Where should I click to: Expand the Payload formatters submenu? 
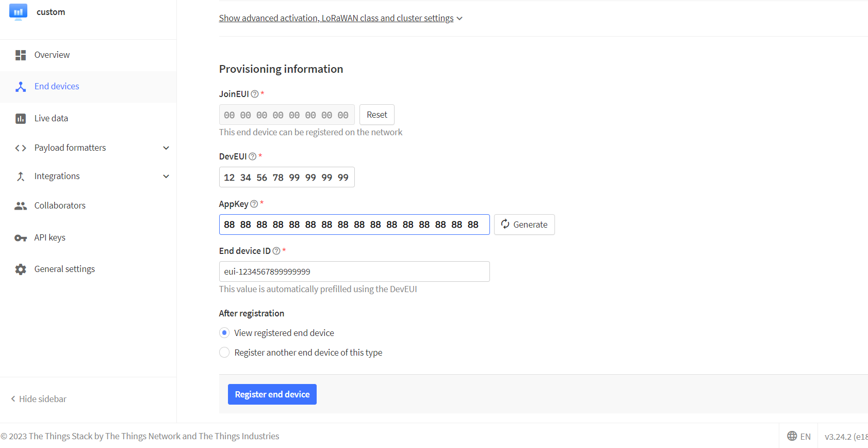tap(166, 148)
